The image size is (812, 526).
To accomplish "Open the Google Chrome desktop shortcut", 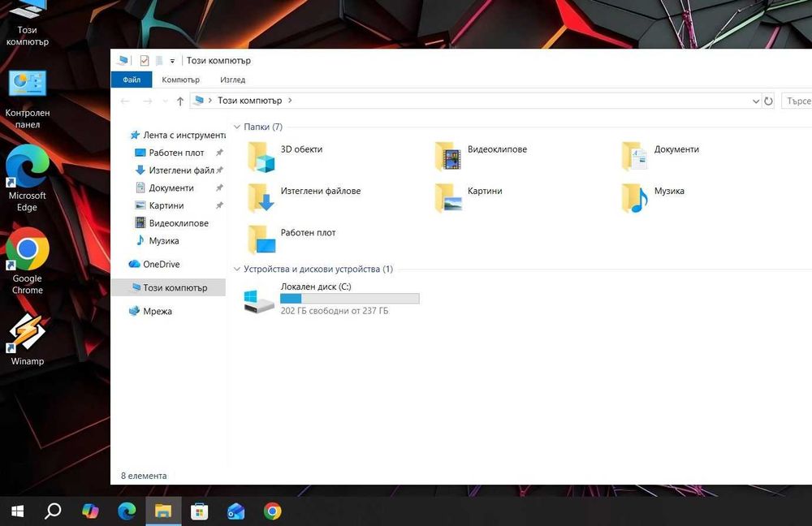I will tap(27, 261).
